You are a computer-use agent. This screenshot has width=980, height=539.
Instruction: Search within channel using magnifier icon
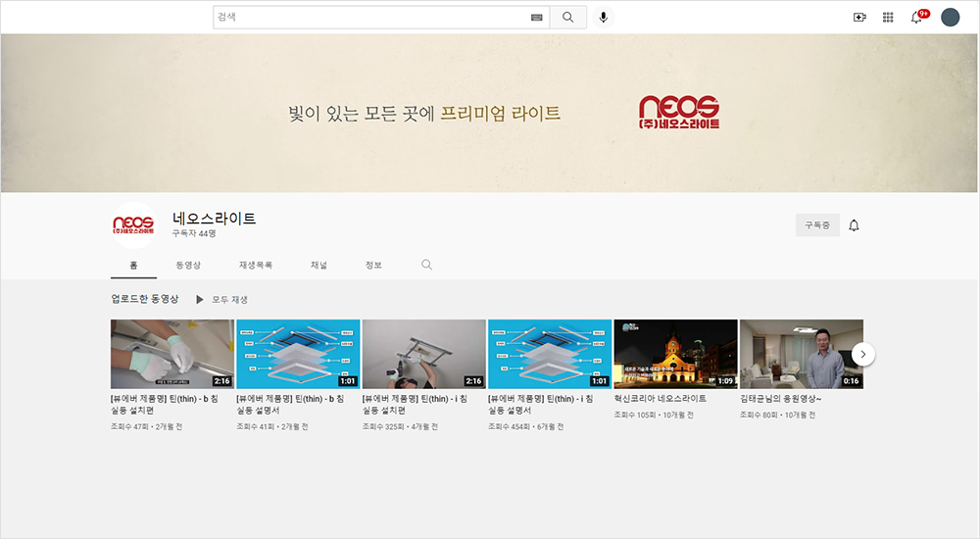pos(427,265)
